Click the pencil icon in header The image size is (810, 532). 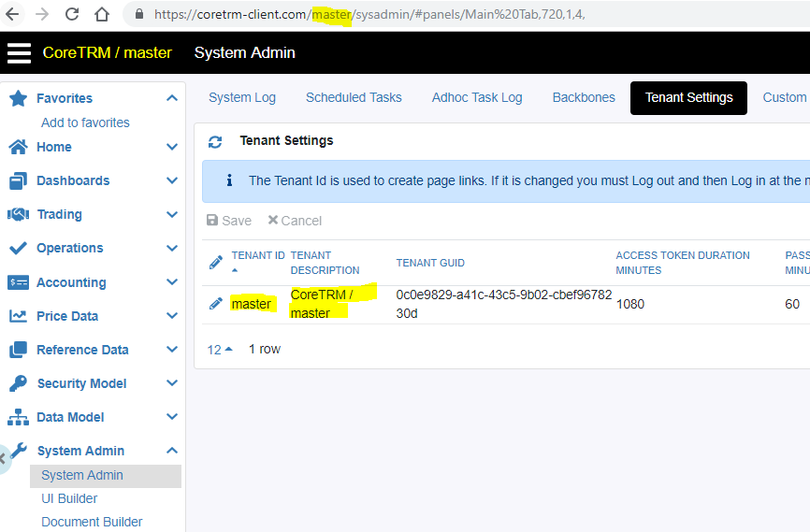[x=216, y=263]
